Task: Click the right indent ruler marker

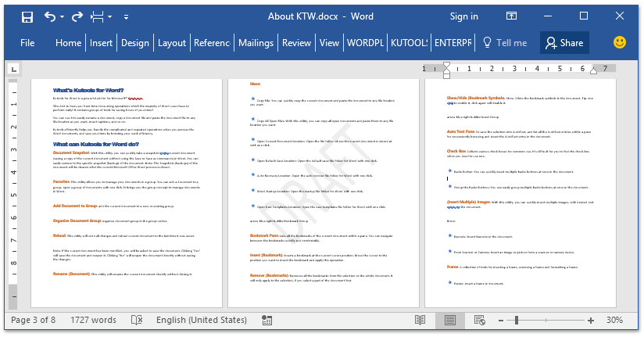Action: 593,70
